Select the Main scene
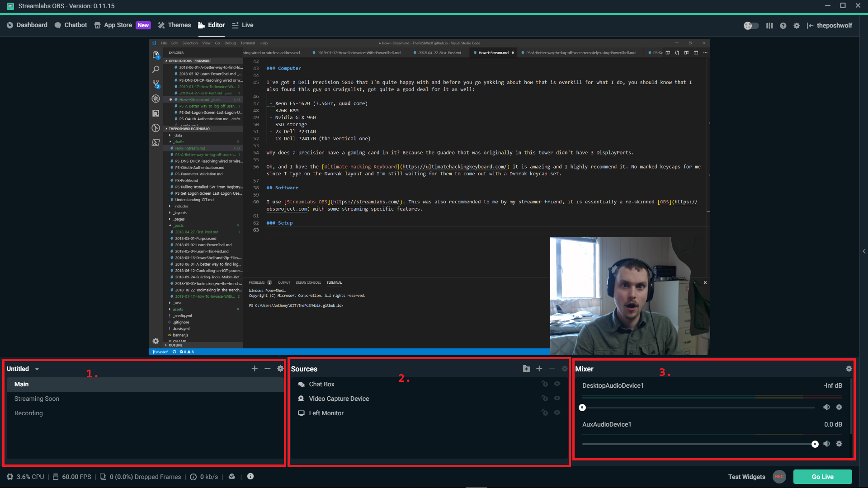The height and width of the screenshot is (488, 868). [x=145, y=384]
